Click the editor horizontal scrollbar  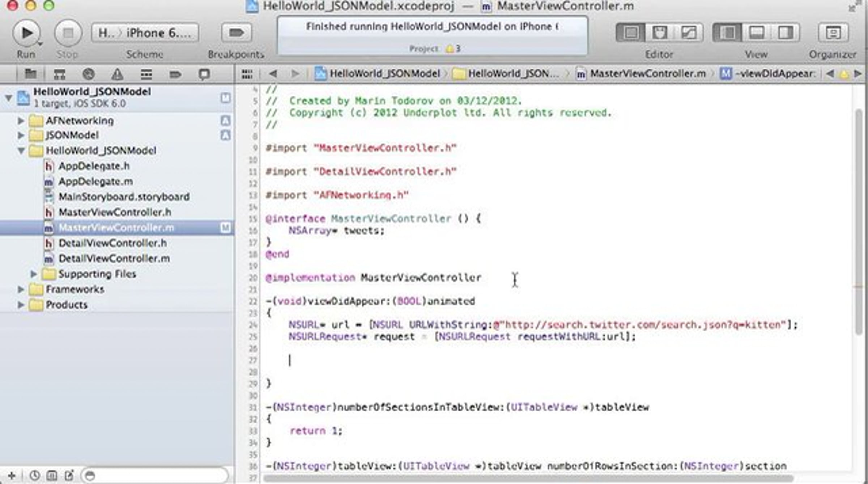pyautogui.click(x=528, y=479)
